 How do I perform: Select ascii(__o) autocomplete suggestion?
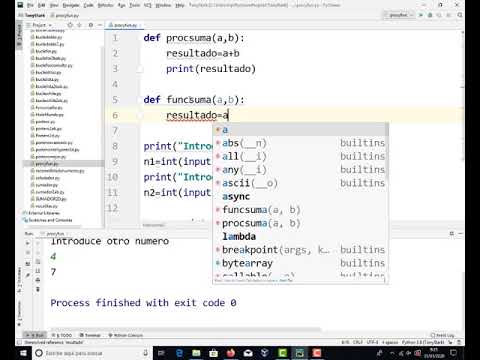click(x=300, y=183)
